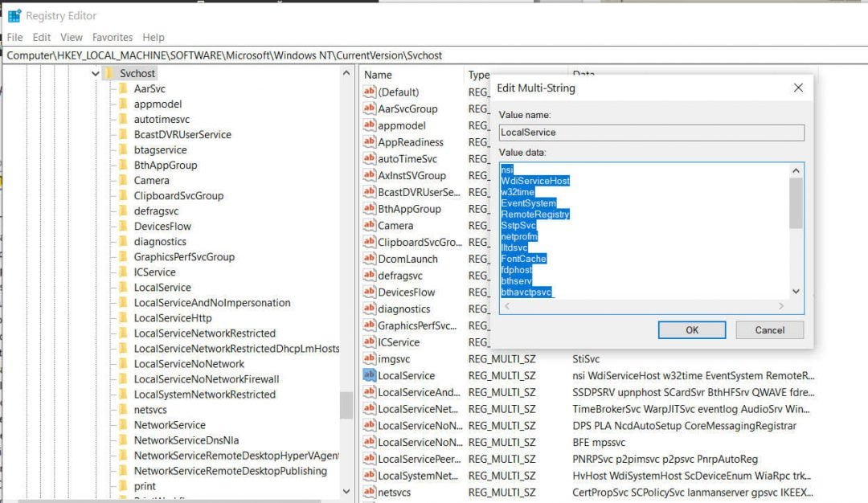This screenshot has height=503, width=868.
Task: Click the folder icon next to Camera key
Action: click(123, 181)
